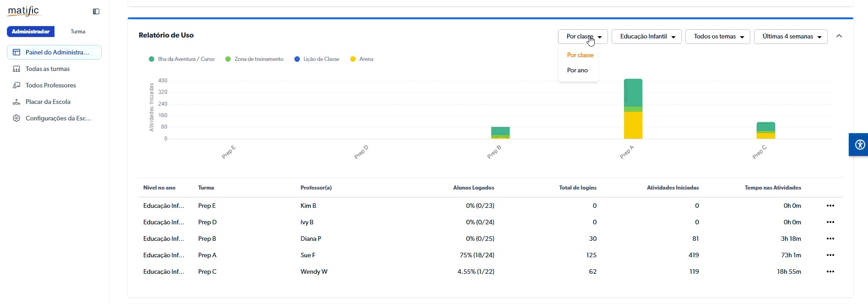Select Por ano from the dropdown menu
The width and height of the screenshot is (868, 304).
577,71
